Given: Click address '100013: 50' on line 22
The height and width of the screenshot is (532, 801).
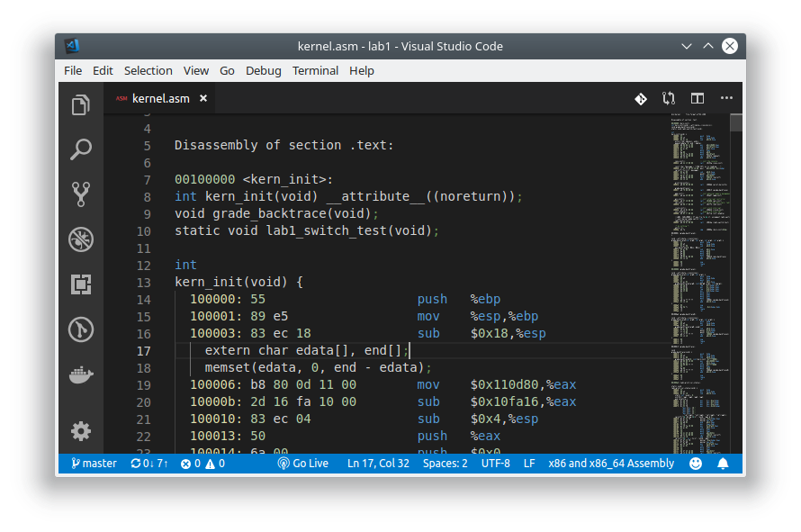Looking at the screenshot, I should click(x=228, y=436).
